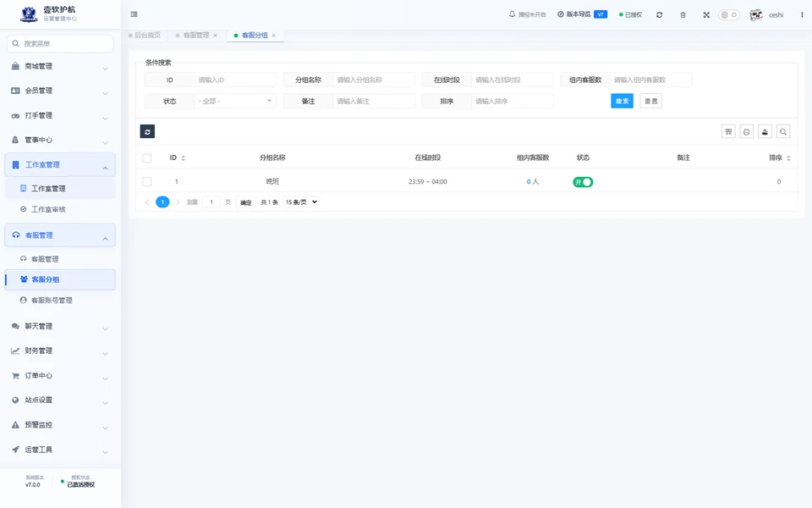Open the user avatar for ceshi
This screenshot has height=508, width=812.
tap(756, 15)
